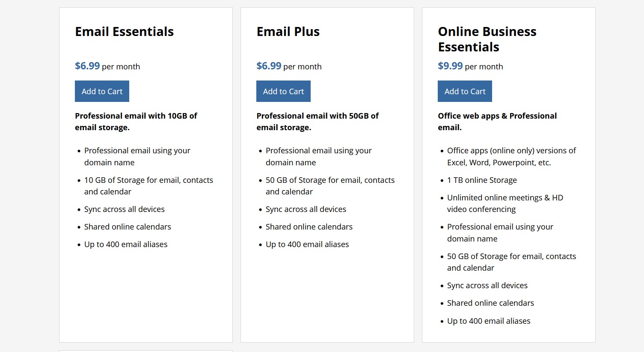Click the "1 TB online Storage" bullet
644x352 pixels.
482,180
